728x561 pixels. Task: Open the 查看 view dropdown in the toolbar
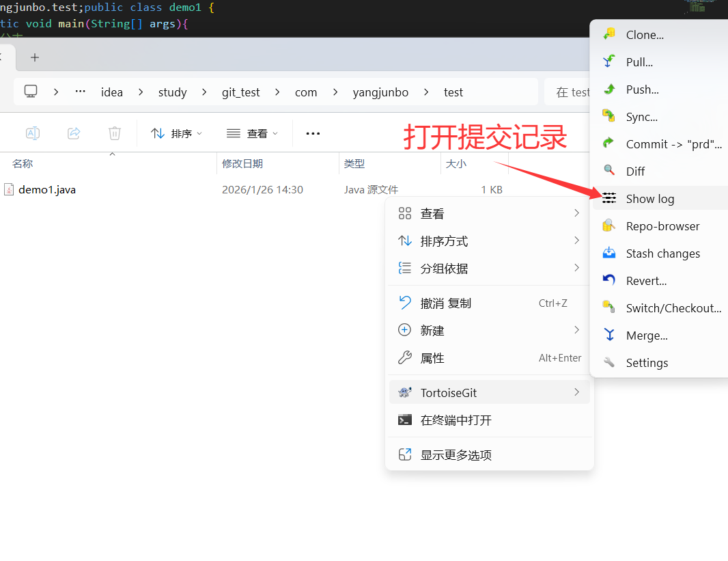coord(252,133)
